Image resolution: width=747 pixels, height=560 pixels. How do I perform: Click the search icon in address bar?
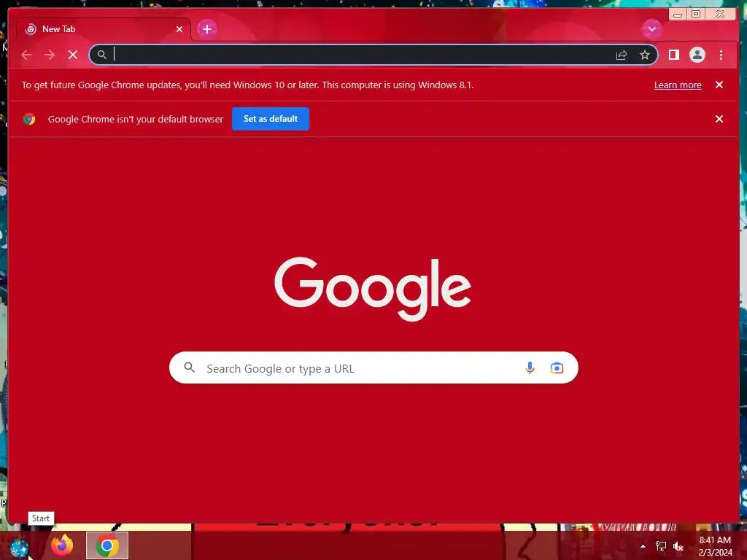tap(102, 55)
